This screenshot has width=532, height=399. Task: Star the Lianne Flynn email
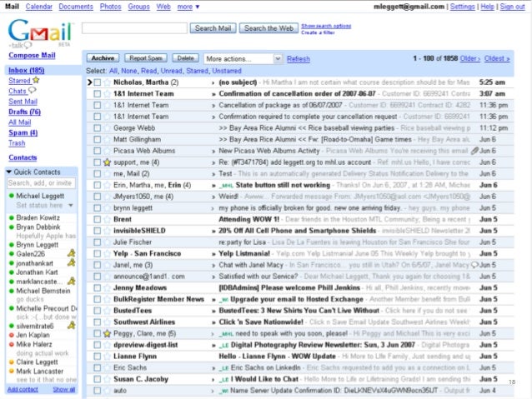click(x=108, y=357)
